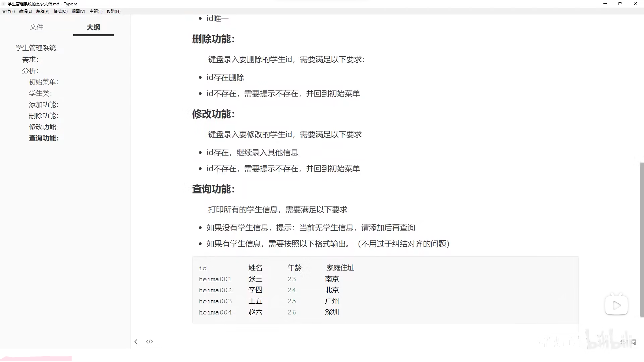Open the 段落(P) menu

43,11
